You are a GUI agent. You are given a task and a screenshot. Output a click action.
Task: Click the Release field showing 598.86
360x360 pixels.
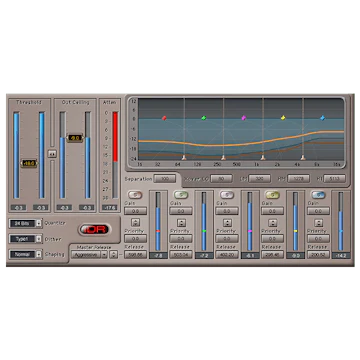coord(135,255)
